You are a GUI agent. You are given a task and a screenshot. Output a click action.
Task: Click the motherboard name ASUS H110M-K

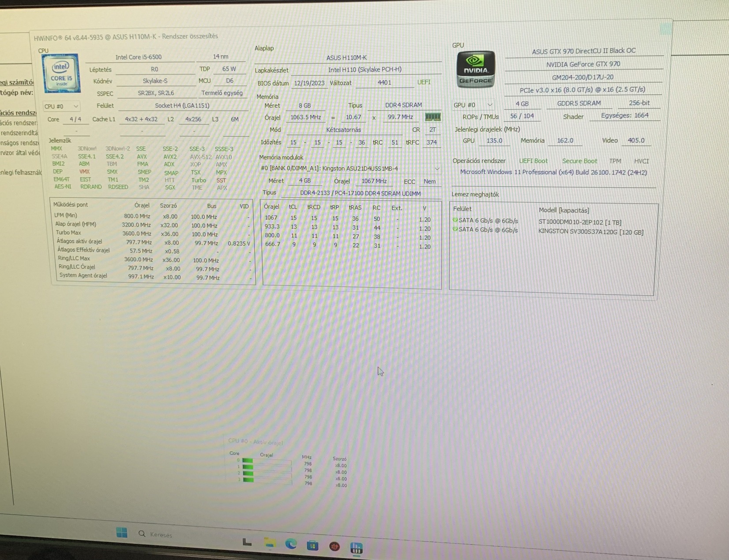pos(347,57)
